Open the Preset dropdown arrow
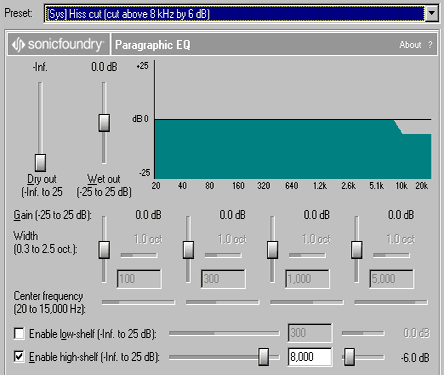This screenshot has width=444, height=375. [432, 14]
